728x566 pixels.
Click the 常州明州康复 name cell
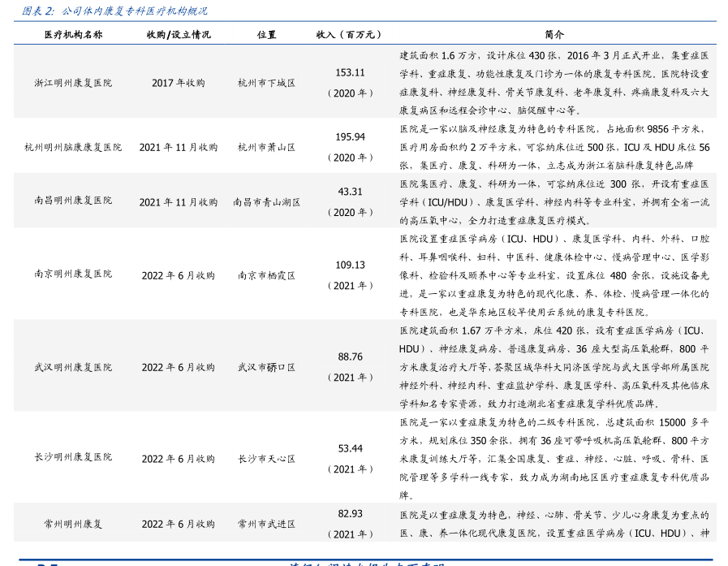[73, 524]
